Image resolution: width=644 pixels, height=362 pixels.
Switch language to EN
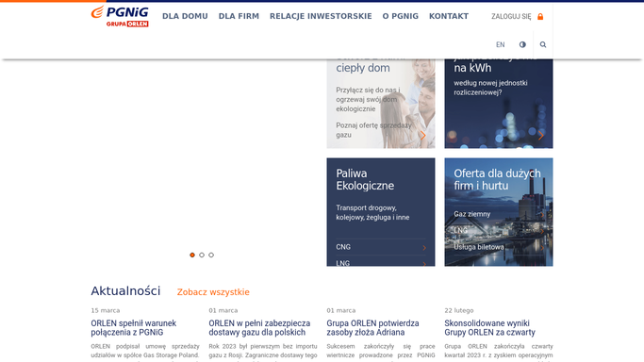point(501,44)
